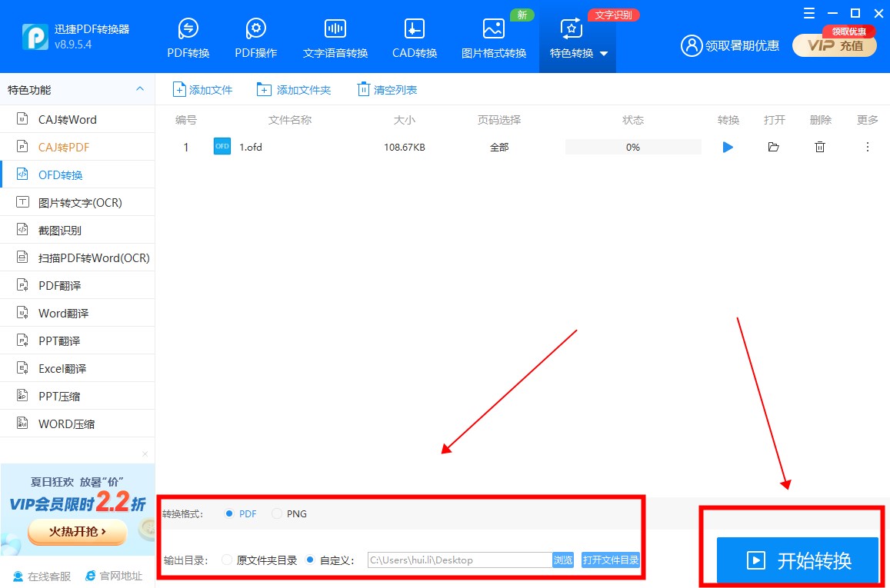Click the play icon to convert 1.ofd
This screenshot has height=588, width=890.
point(728,147)
